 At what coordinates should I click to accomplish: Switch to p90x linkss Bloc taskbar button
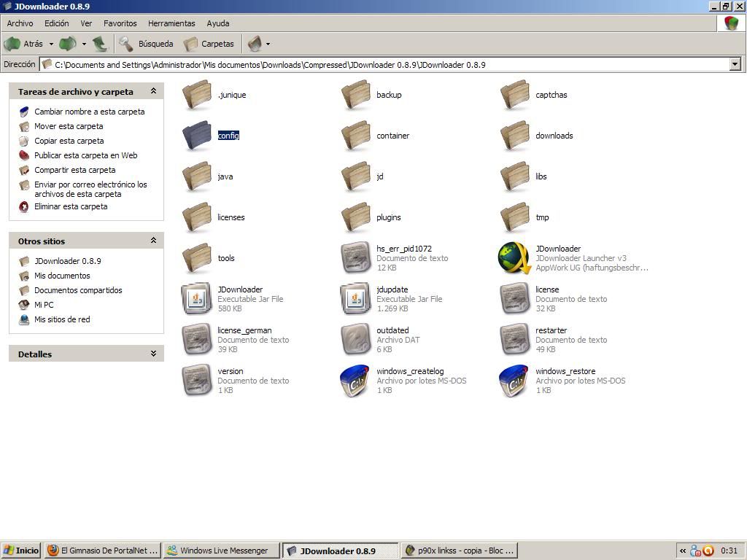[x=460, y=551]
